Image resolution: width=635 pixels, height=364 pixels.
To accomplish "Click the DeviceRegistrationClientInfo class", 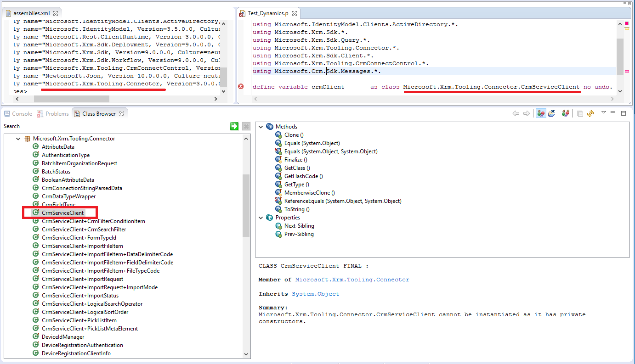I will (x=76, y=353).
